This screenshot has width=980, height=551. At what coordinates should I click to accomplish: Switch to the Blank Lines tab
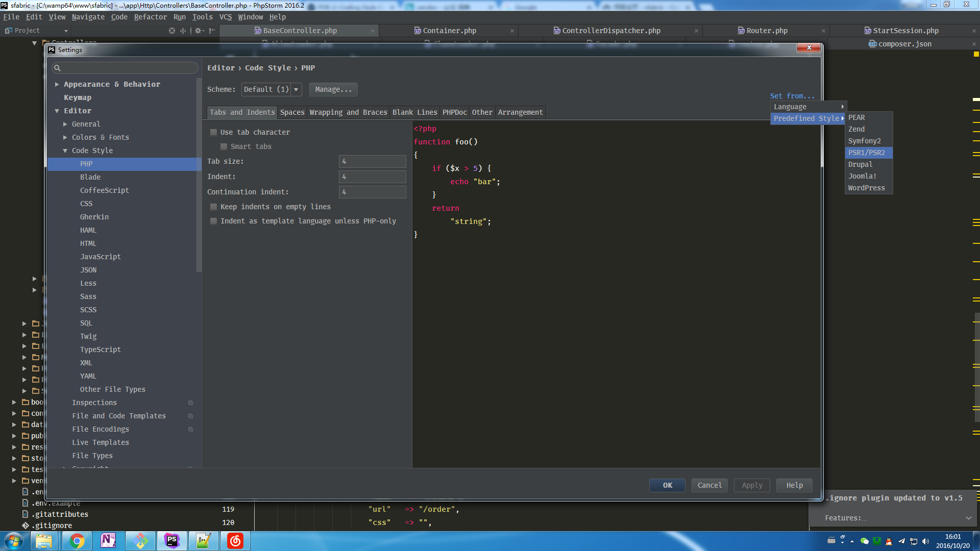coord(415,112)
